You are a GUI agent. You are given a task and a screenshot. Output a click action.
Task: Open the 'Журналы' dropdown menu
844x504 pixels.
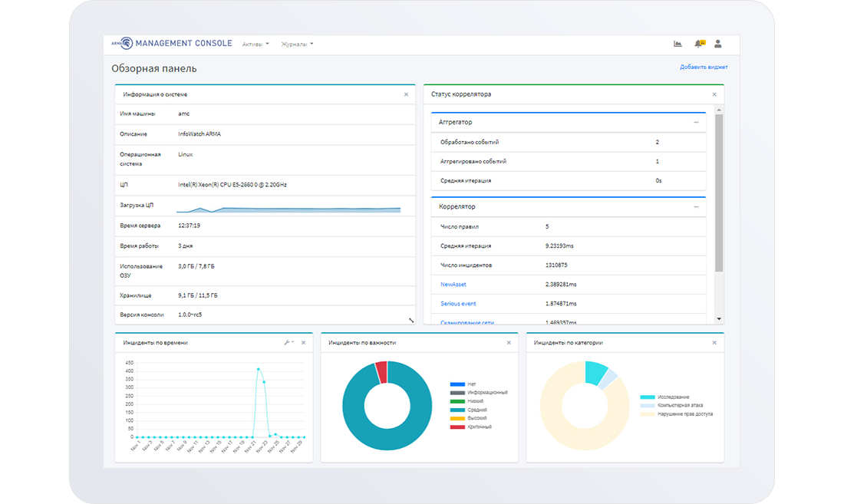[x=297, y=44]
